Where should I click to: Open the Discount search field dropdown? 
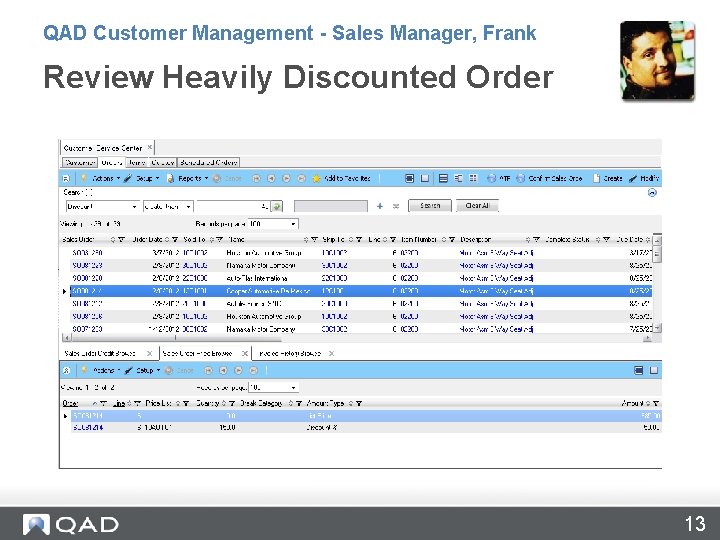134,207
